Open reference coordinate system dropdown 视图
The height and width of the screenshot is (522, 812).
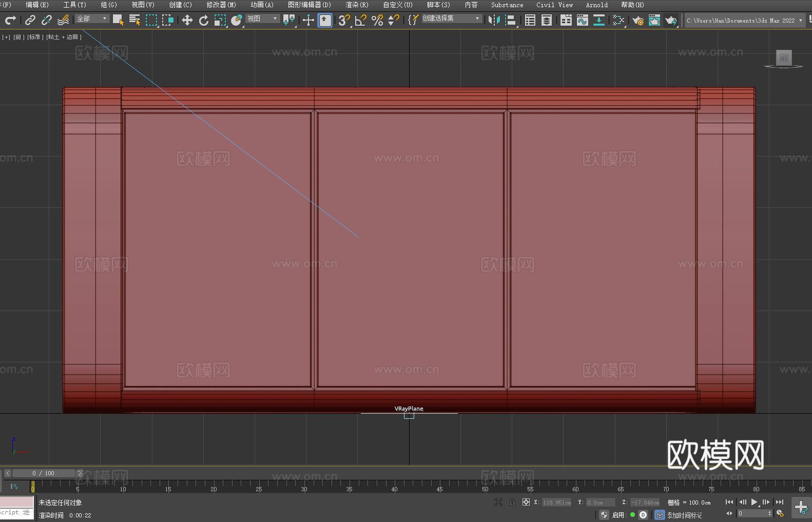262,18
